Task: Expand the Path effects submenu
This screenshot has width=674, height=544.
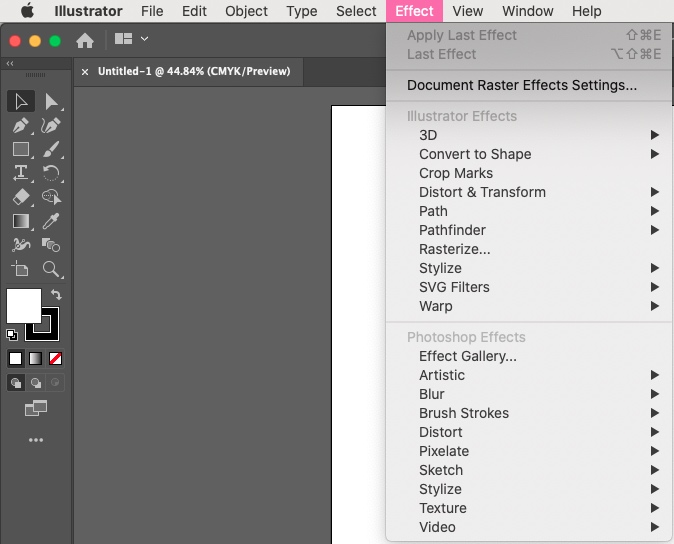Action: coord(529,211)
